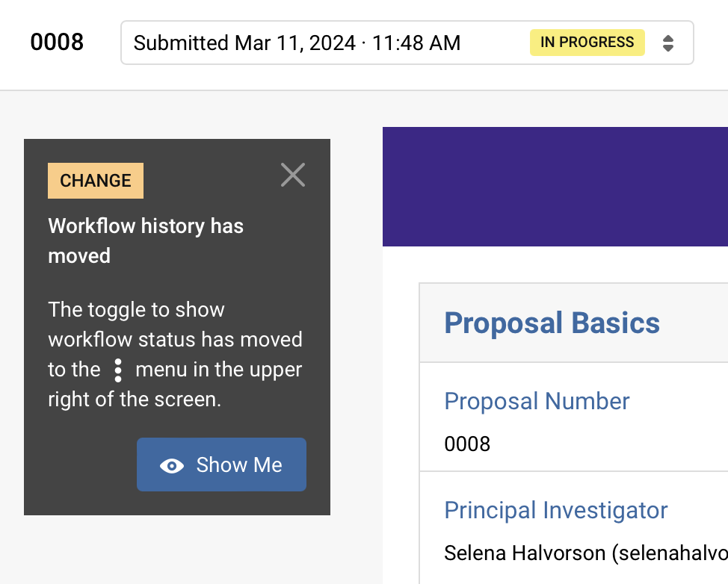728x584 pixels.
Task: Click the Principal Investigator label
Action: 556,510
